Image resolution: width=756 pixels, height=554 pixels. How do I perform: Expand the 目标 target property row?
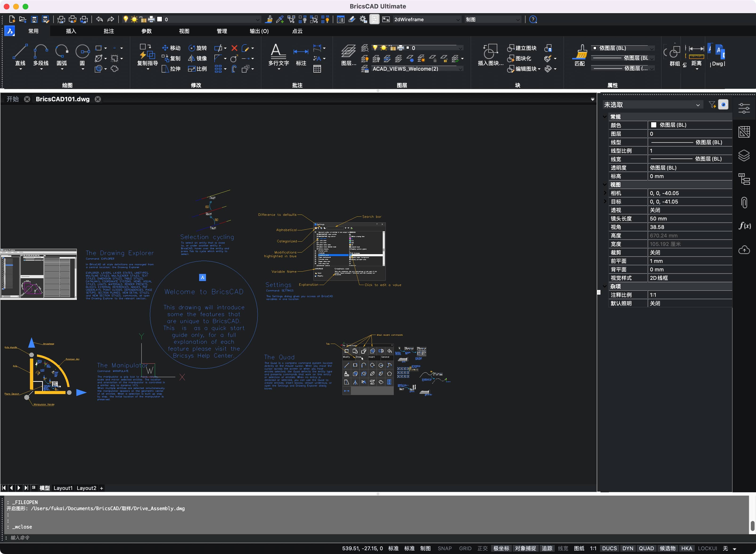coord(605,201)
